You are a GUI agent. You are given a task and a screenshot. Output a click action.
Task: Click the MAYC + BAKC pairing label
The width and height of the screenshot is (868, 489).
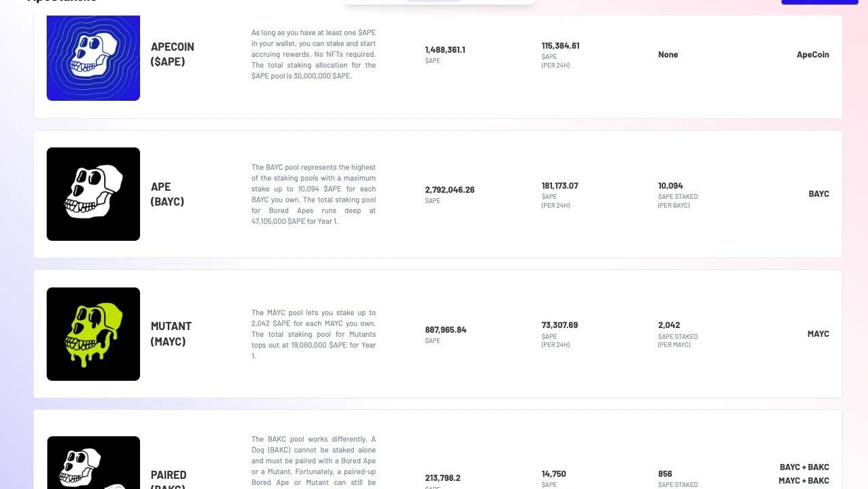(x=804, y=481)
